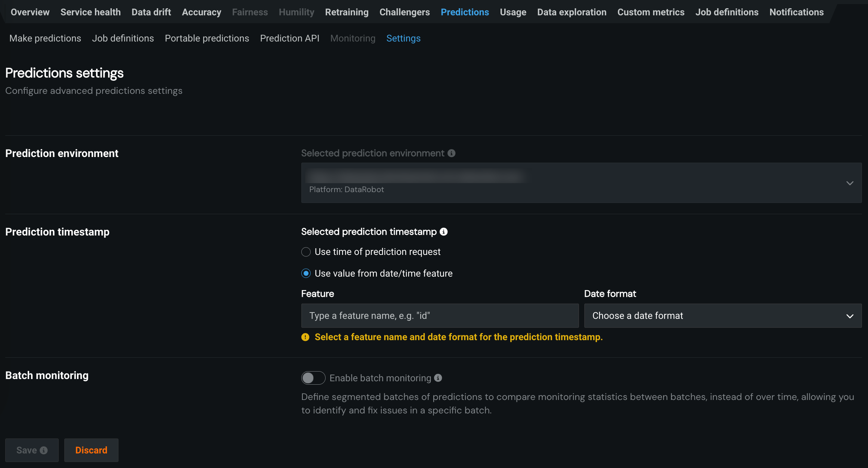This screenshot has height=468, width=868.
Task: Click the Save button
Action: (27, 450)
